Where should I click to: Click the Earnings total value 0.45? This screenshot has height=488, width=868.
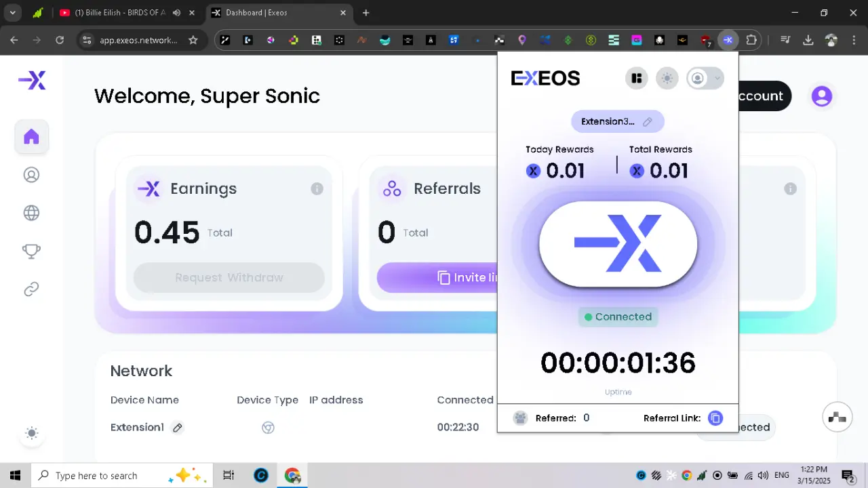coord(167,232)
